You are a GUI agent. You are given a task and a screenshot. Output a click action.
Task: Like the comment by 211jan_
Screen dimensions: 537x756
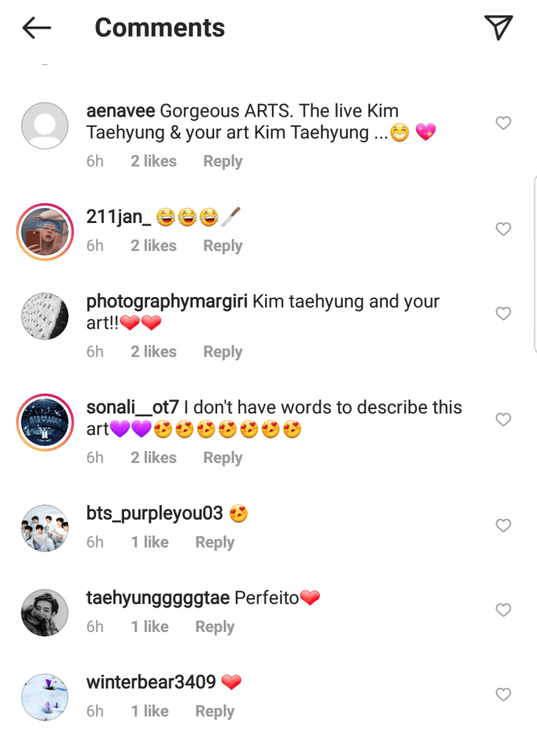pos(503,229)
